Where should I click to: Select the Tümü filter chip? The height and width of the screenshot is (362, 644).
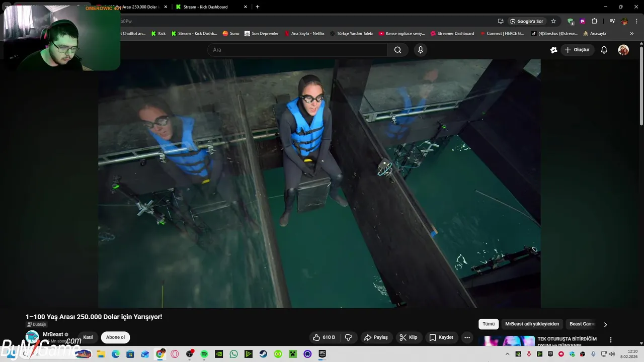(489, 324)
